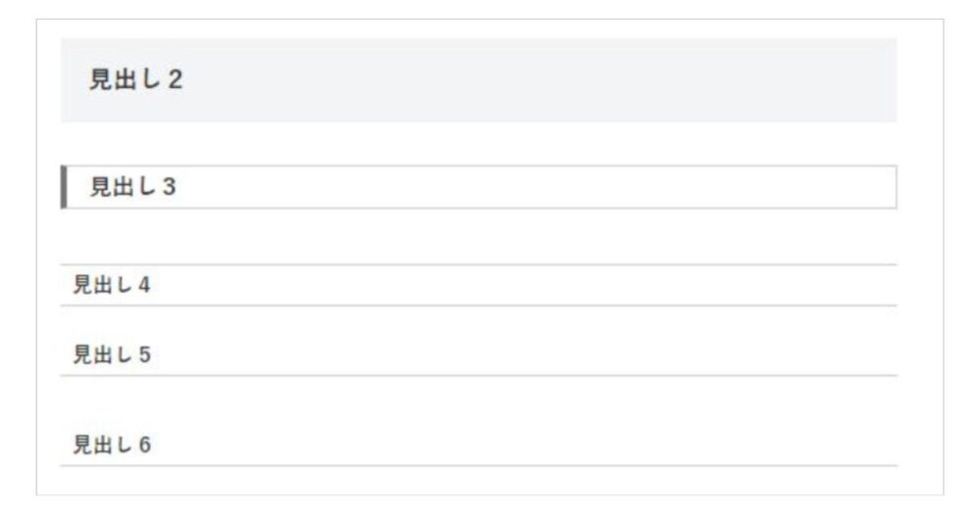Click empty row area right of 見出し 4

[x=539, y=286]
